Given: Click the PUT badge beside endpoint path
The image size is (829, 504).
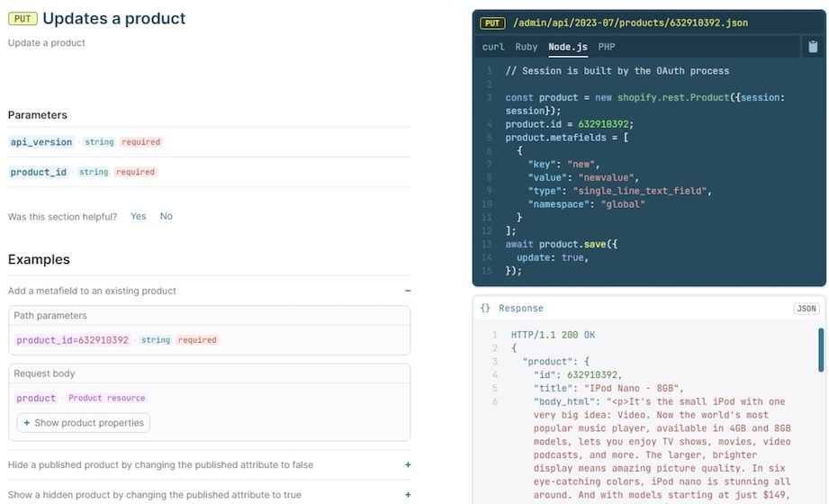Looking at the screenshot, I should pos(492,23).
